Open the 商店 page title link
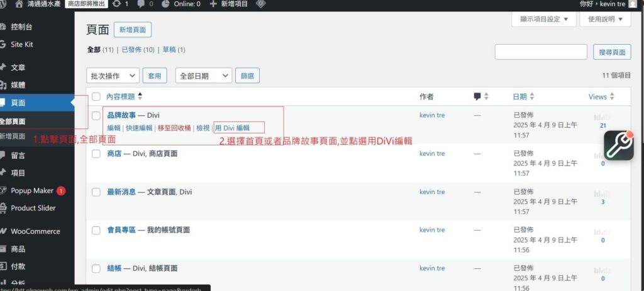Viewport: 644px width, 291px height. tap(114, 154)
